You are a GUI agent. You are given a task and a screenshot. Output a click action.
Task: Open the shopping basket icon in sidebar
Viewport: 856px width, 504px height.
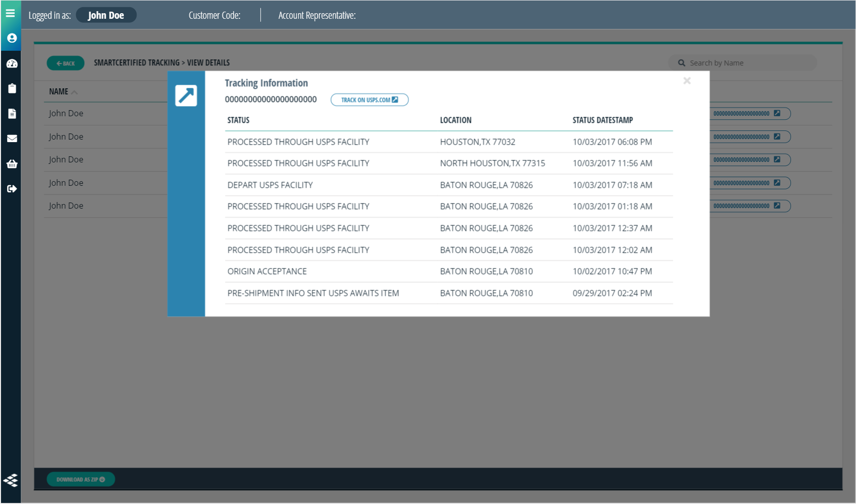click(x=12, y=163)
